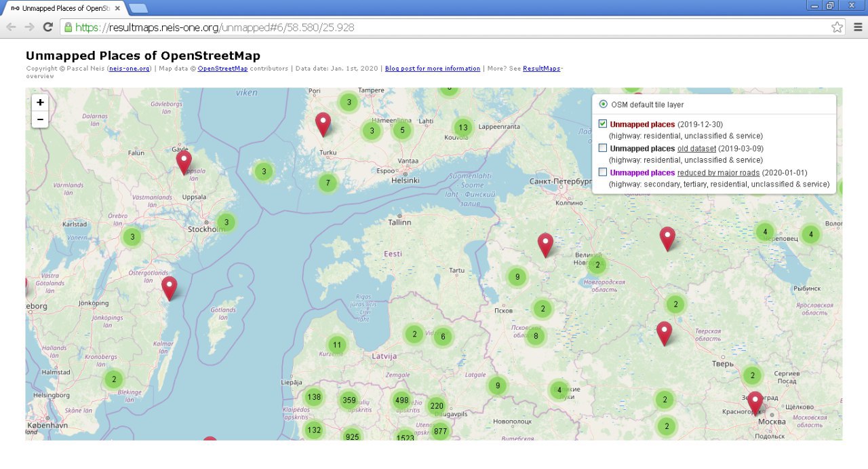Open cluster 3 in Örebro län

coord(132,237)
